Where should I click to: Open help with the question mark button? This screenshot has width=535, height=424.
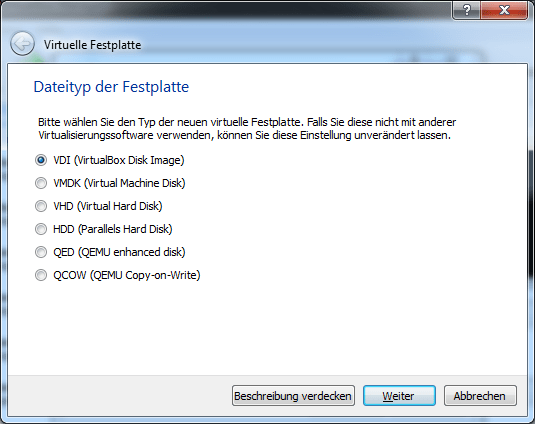pyautogui.click(x=466, y=10)
